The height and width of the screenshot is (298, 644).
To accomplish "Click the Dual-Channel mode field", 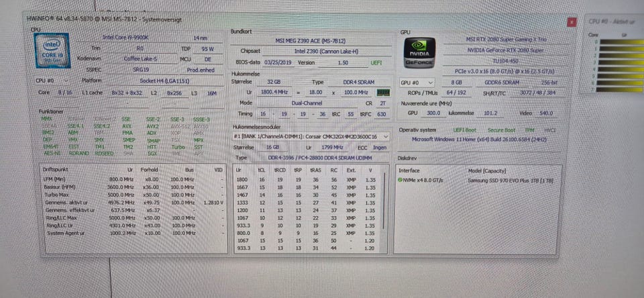I will 308,103.
